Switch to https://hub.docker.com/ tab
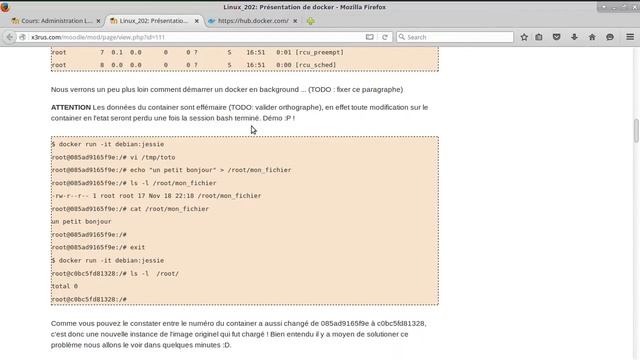This screenshot has width=640, height=360. pos(253,21)
